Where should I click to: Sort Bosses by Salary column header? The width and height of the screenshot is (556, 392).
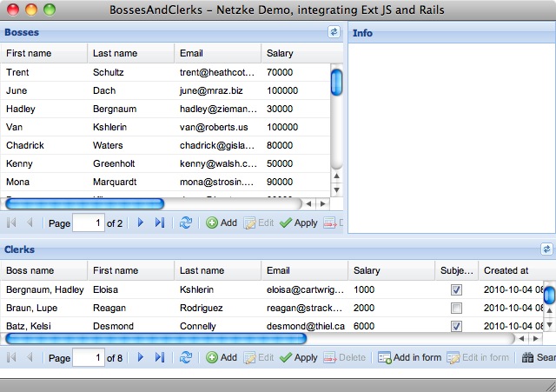[295, 54]
